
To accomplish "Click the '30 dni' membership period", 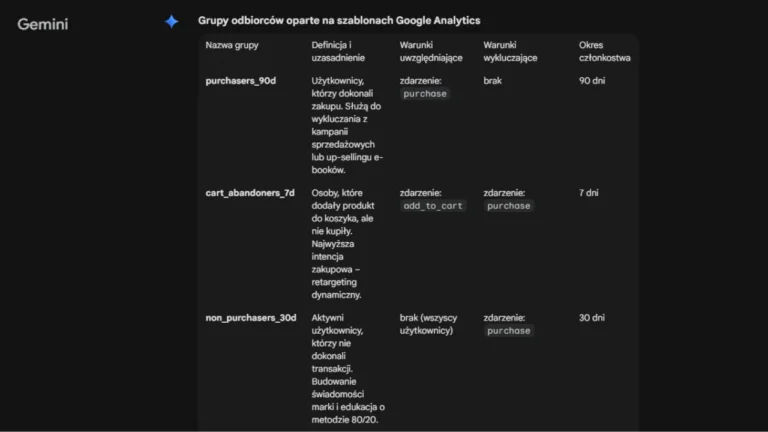I will click(592, 318).
